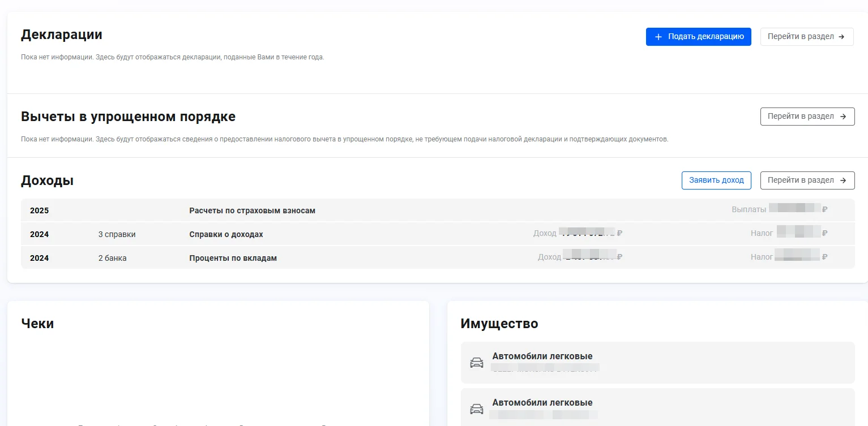
Task: Click the Вычеты в упрощенном порядке heading
Action: (128, 117)
